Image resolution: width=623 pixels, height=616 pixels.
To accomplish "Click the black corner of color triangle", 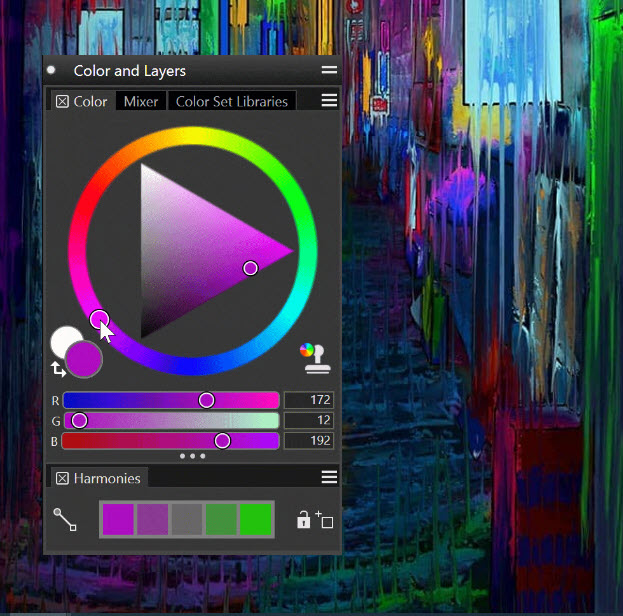I will pos(145,332).
